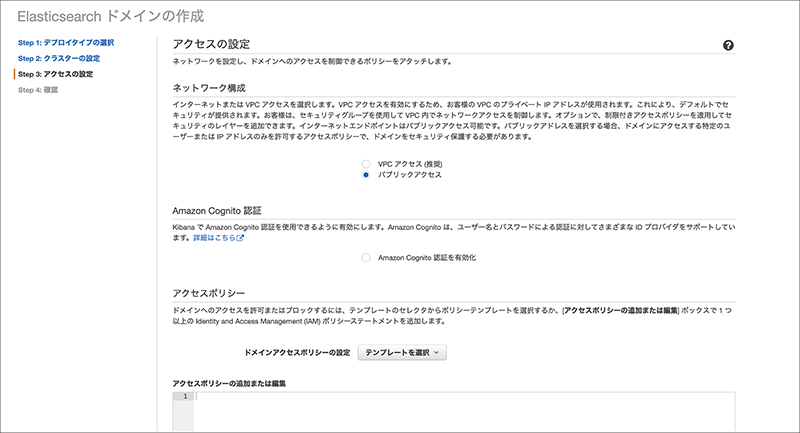Click the help question mark icon
Screen dimensions: 800x433
pos(728,46)
